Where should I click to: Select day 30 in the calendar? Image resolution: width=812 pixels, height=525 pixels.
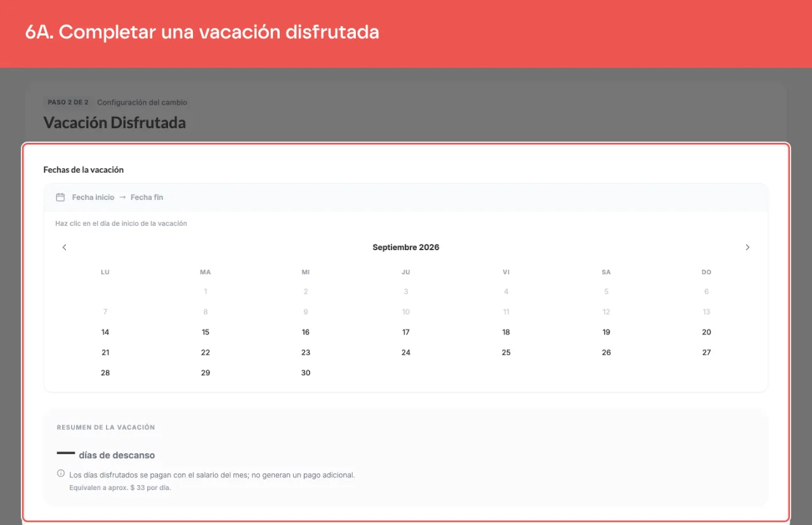[306, 373]
